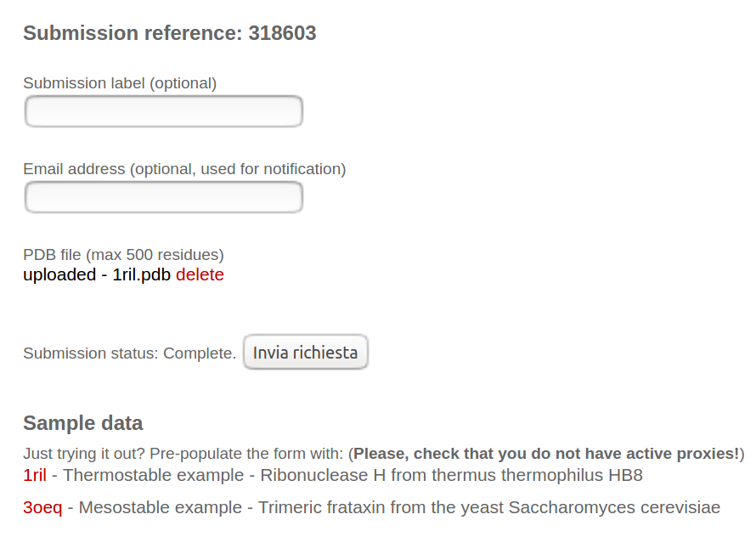The height and width of the screenshot is (537, 756).
Task: Select the submission number 318603
Action: click(x=282, y=34)
